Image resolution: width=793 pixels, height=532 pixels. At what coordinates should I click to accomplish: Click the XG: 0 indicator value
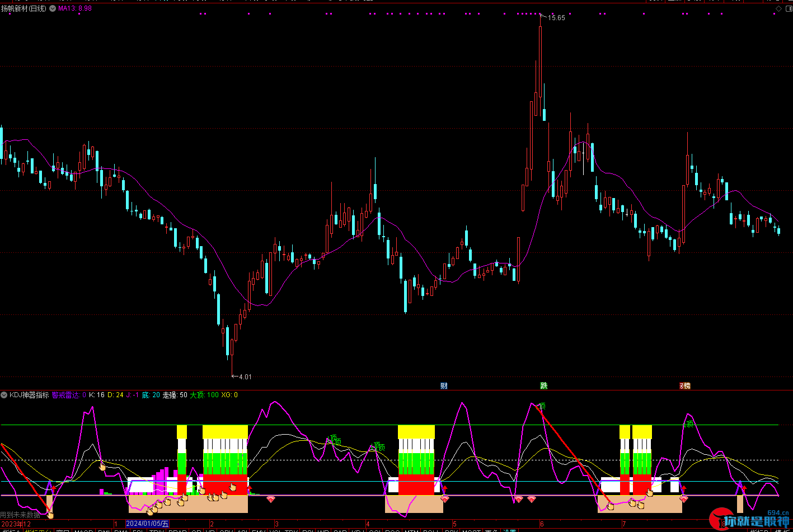(x=229, y=395)
